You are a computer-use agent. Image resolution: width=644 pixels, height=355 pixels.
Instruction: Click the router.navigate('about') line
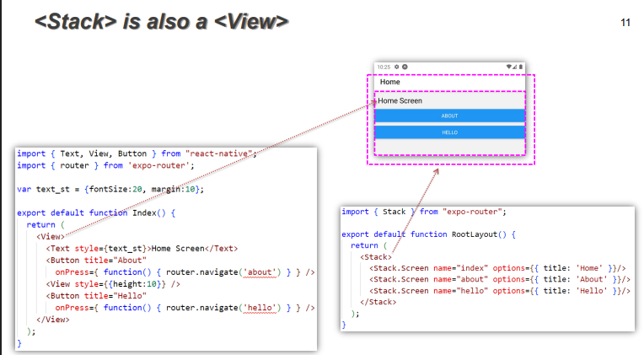click(x=185, y=272)
